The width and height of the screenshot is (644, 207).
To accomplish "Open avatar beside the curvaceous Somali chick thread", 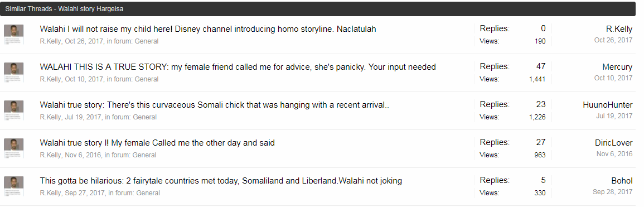I will click(x=13, y=110).
